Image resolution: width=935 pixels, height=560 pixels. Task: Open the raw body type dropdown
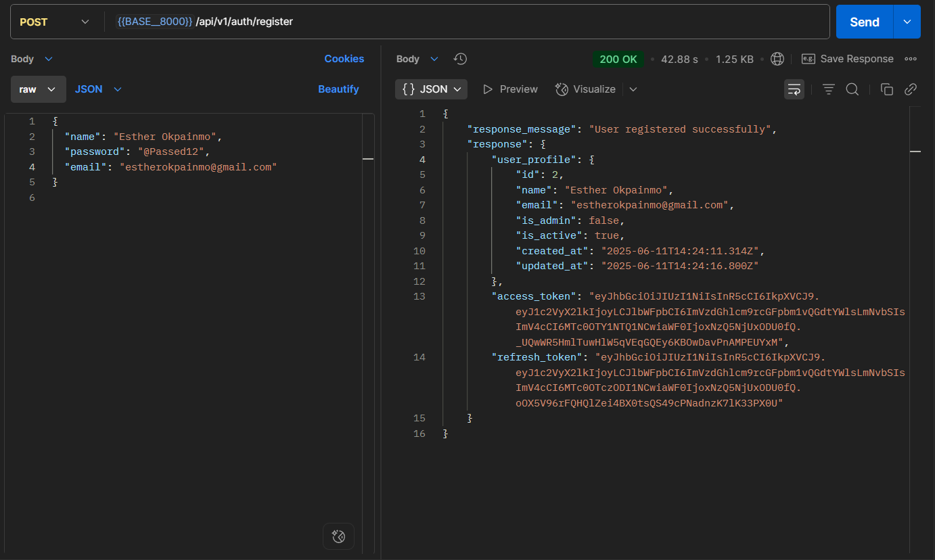click(38, 89)
